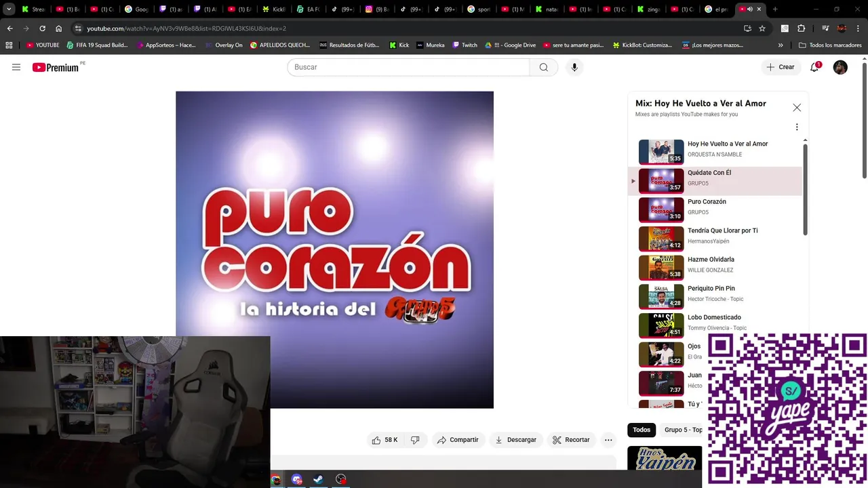Open site information icon in address bar
This screenshot has width=868, height=488.
point(78,28)
